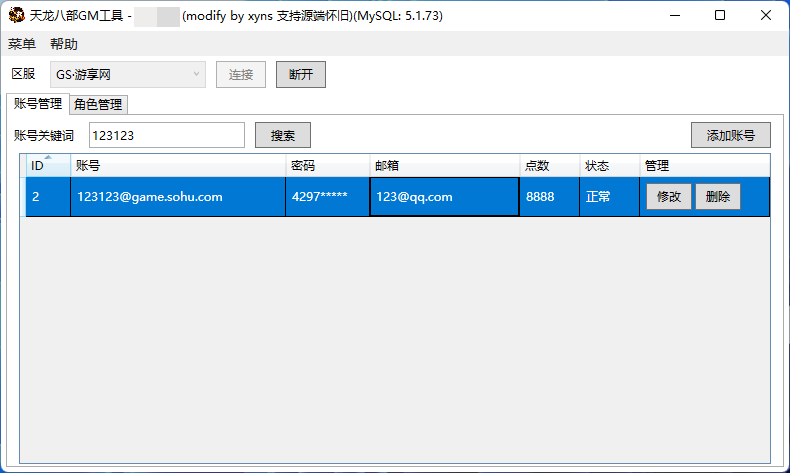Open the 帮助 menu

click(64, 44)
